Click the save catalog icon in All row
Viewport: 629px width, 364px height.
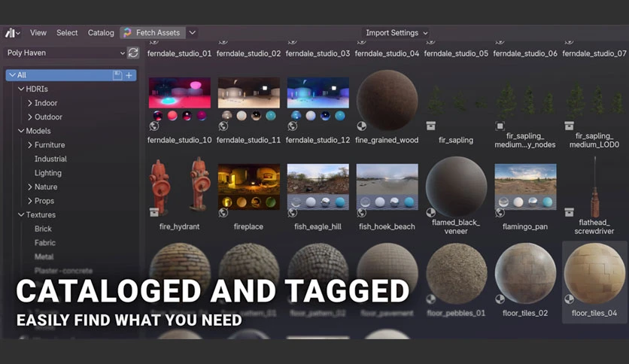click(x=117, y=75)
